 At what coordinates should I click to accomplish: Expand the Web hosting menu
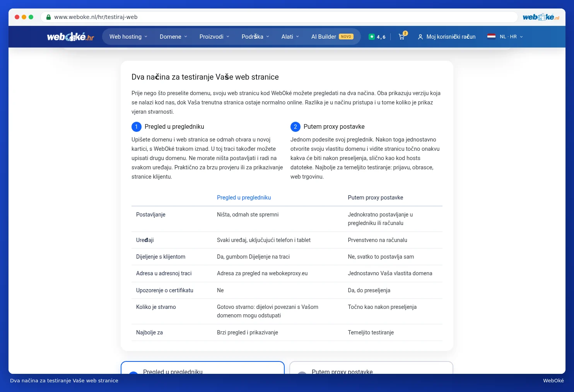(x=128, y=37)
